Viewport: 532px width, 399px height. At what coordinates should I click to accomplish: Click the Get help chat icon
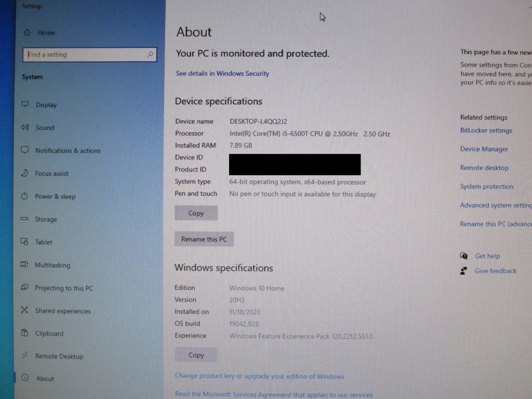tap(464, 256)
